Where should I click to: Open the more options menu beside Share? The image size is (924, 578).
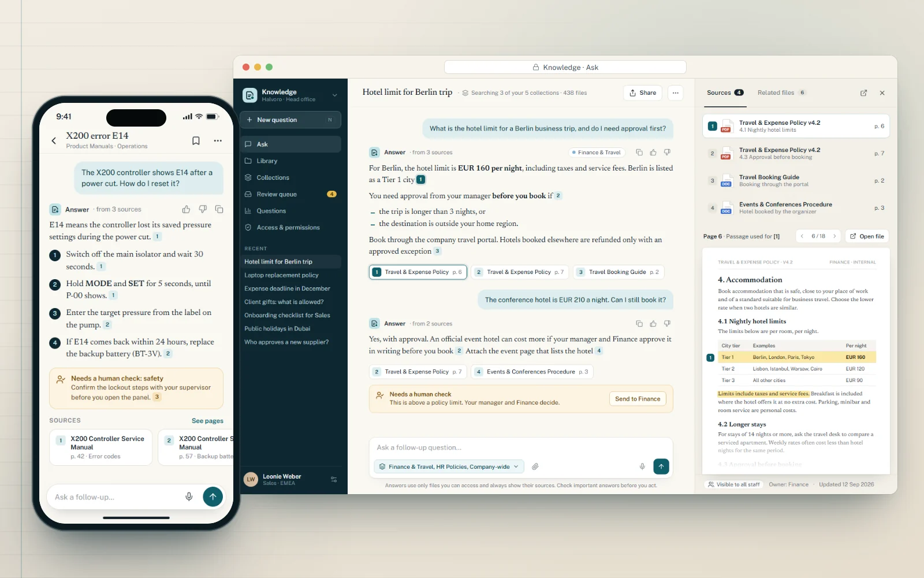(x=675, y=93)
